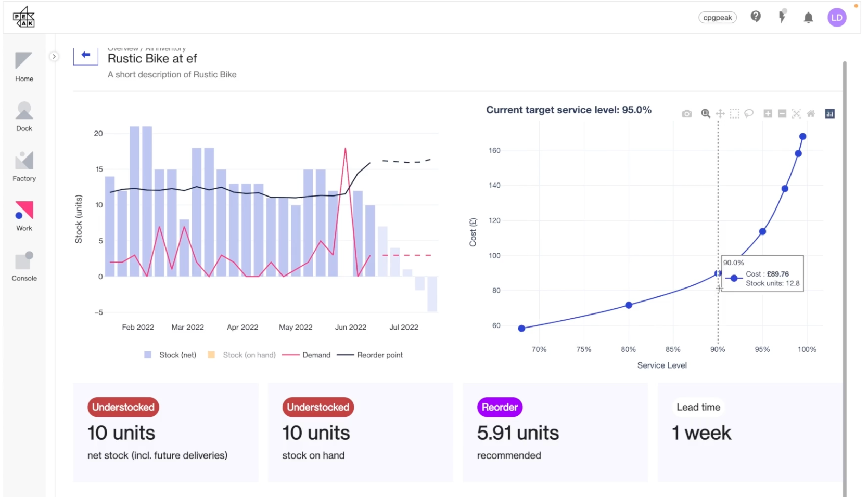Open the cpgpeak tenant selector
The width and height of the screenshot is (868, 497).
click(717, 18)
